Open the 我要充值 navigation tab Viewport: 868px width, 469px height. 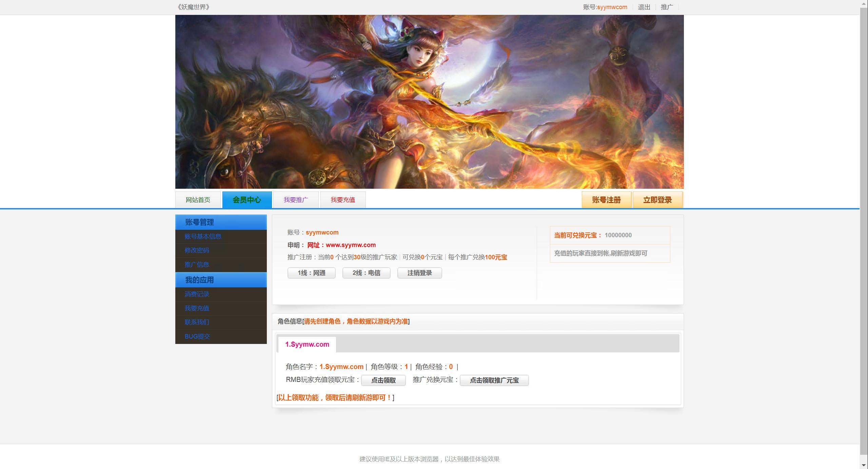[343, 200]
